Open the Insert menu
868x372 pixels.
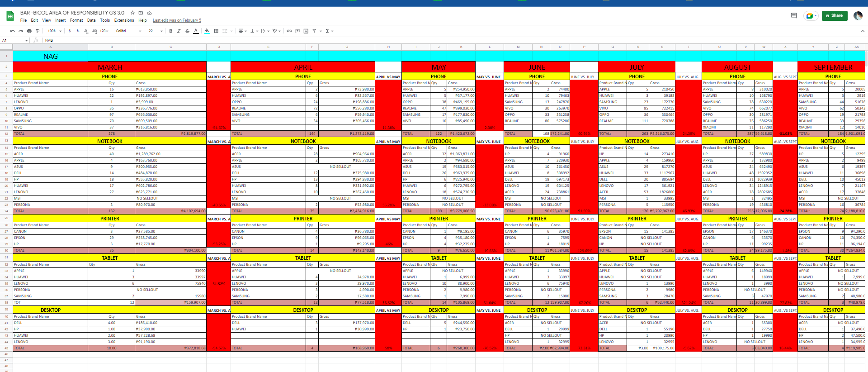(61, 20)
